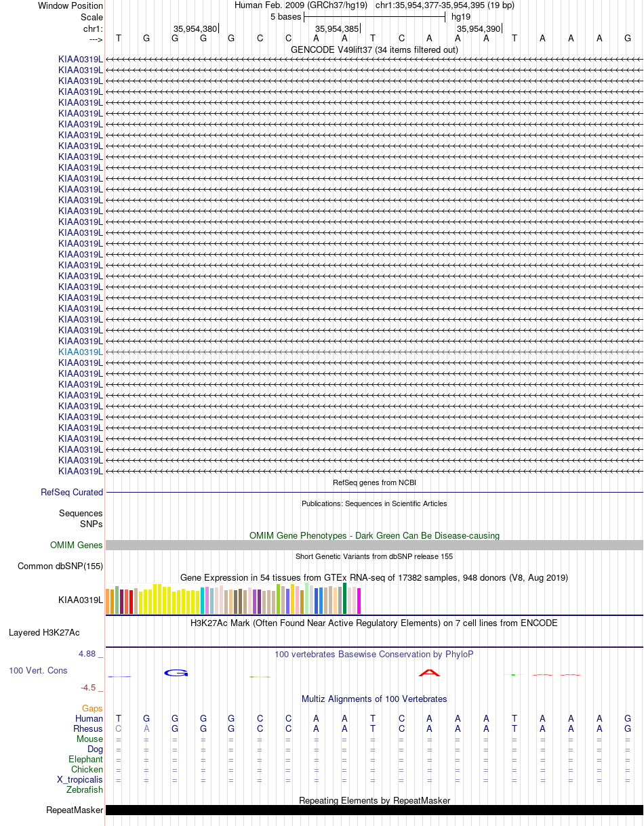This screenshot has width=644, height=826.
Task: Click 'RefSeq genes from NCBI' title
Action: 374,482
